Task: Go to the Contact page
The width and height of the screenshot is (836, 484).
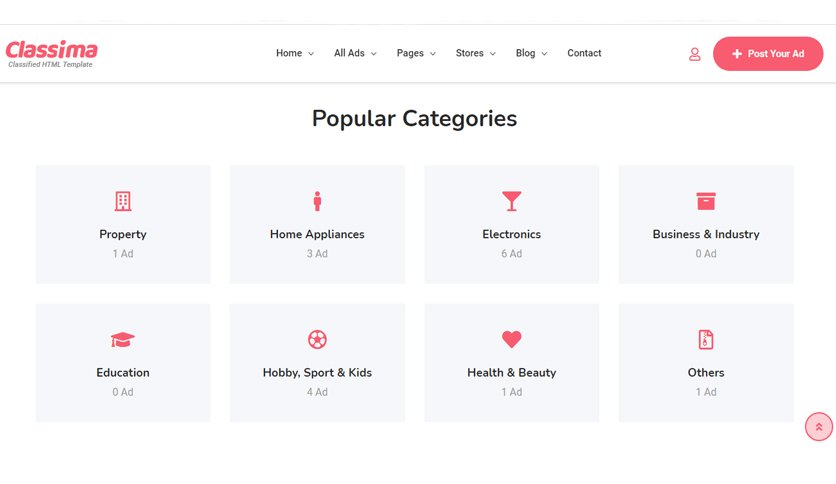Action: pos(584,53)
